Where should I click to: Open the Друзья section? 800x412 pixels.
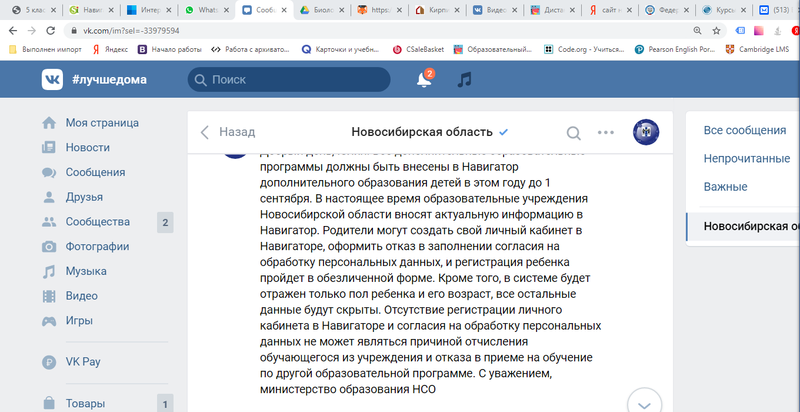(85, 197)
